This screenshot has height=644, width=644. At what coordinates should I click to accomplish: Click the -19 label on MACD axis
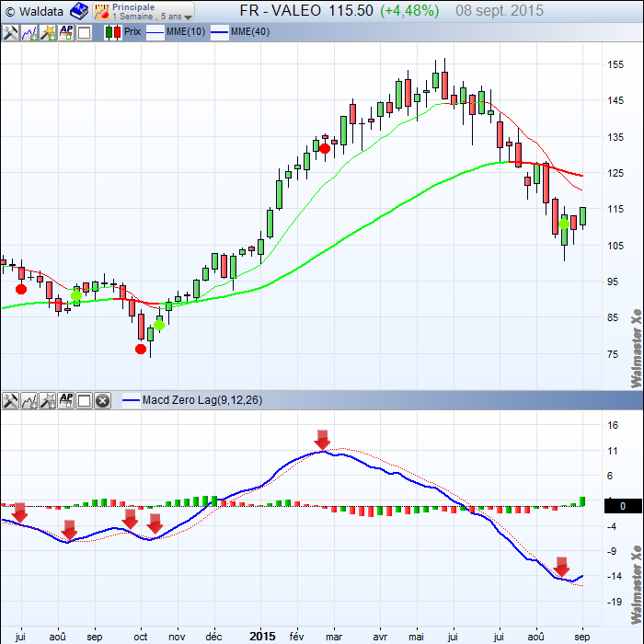pos(614,602)
